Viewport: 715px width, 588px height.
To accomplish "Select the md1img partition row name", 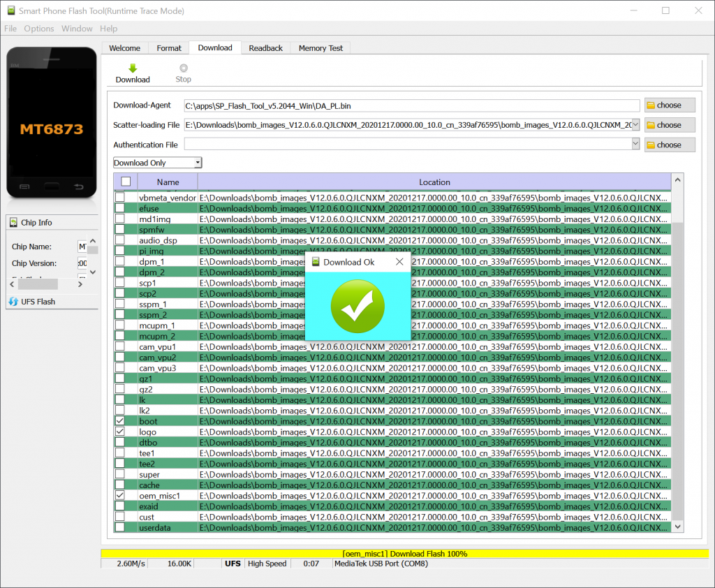I will point(154,219).
